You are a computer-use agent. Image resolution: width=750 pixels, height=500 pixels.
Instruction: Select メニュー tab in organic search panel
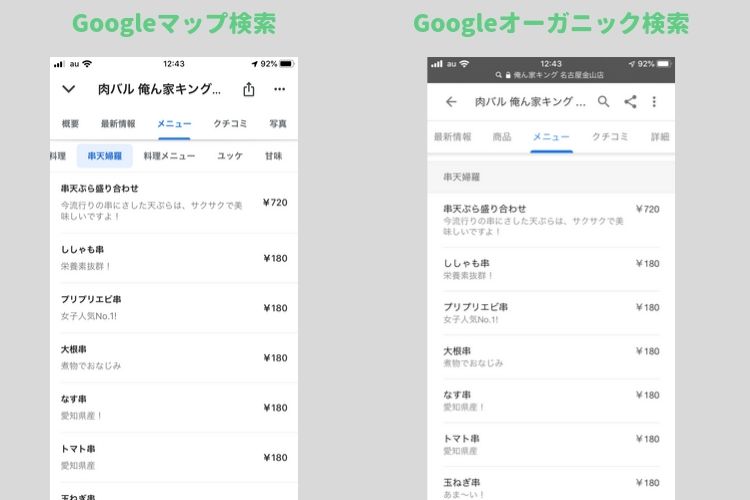(551, 137)
